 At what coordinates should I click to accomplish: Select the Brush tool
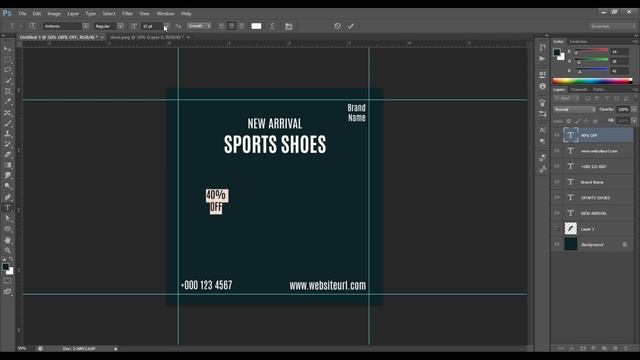tap(7, 123)
